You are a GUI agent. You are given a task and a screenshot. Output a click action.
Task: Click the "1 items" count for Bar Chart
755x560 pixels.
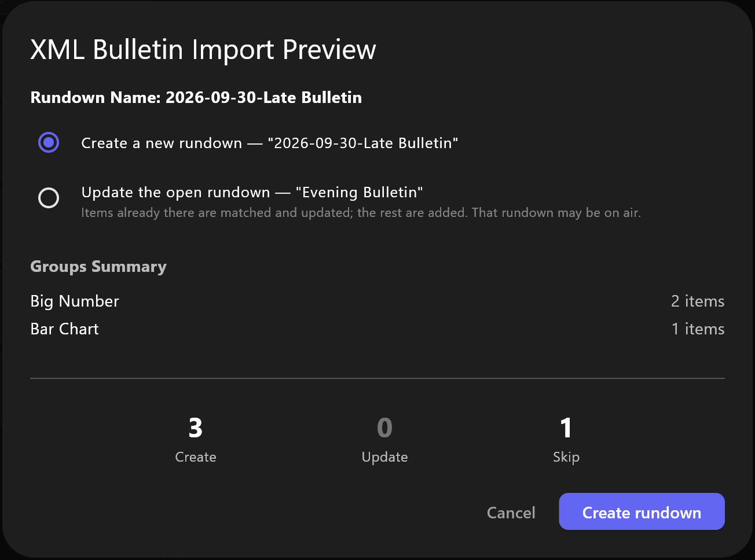point(698,329)
